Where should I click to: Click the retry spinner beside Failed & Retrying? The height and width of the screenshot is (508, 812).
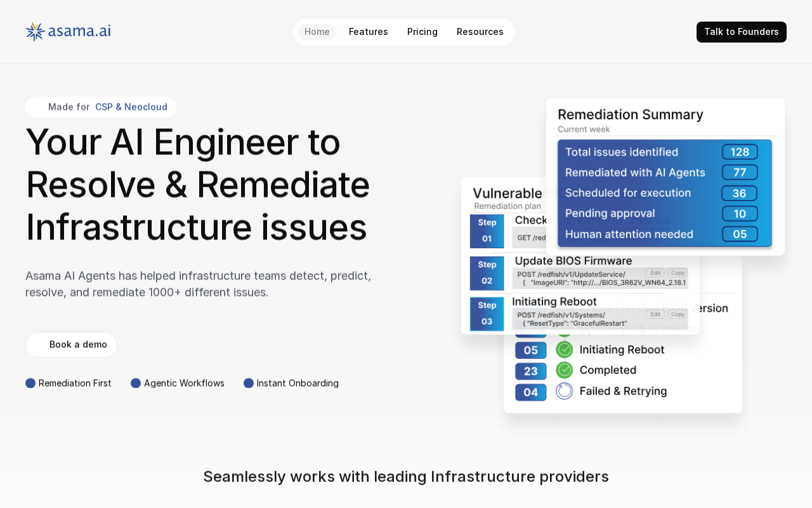coord(565,391)
